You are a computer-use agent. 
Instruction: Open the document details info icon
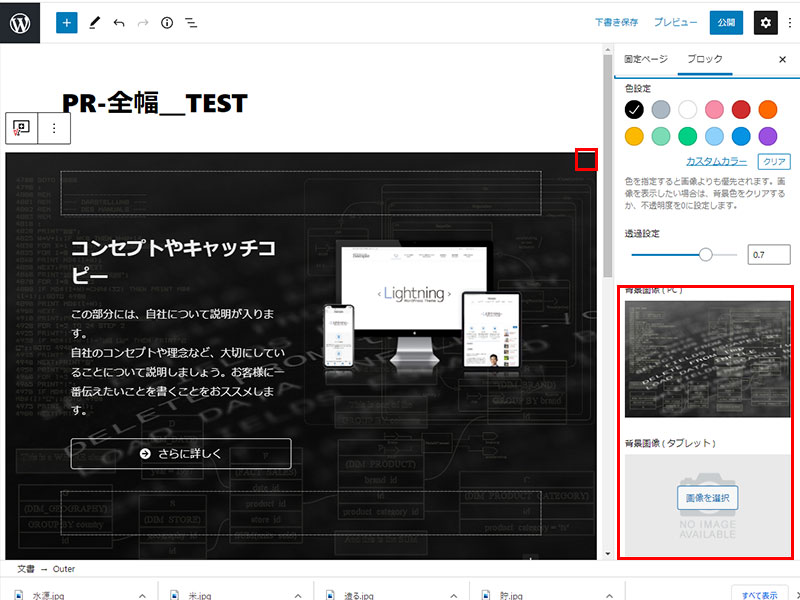click(167, 22)
